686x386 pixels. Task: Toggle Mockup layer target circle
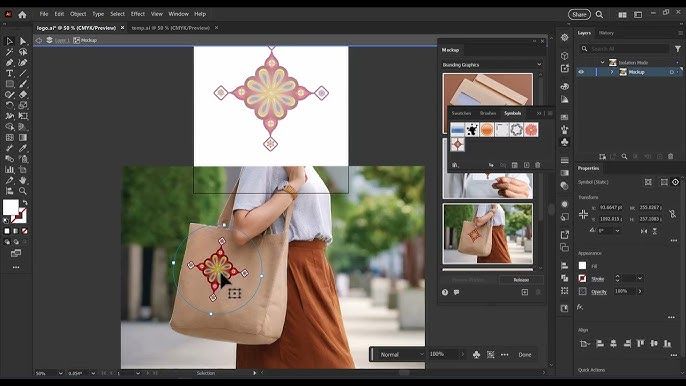click(x=672, y=72)
